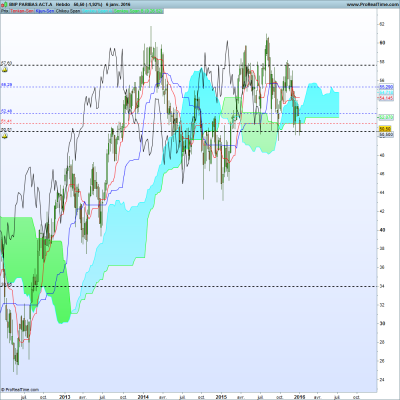Image resolution: width=400 pixels, height=400 pixels.
Task: Open the ProRealTime.com copyright link at bottom left
Action: pos(20,389)
